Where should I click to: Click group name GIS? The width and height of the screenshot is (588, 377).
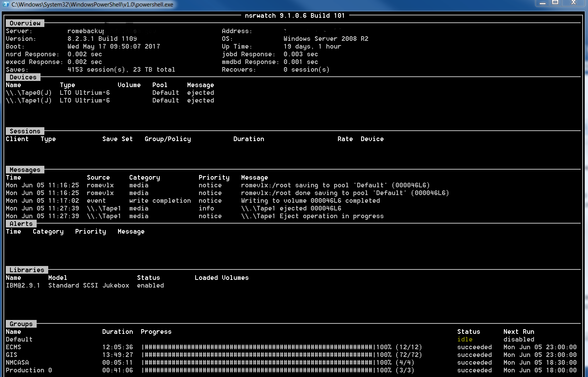coord(12,355)
